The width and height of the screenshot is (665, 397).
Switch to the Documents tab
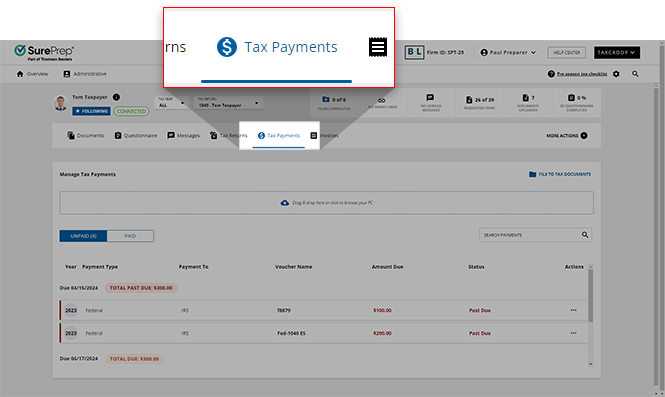(x=85, y=136)
